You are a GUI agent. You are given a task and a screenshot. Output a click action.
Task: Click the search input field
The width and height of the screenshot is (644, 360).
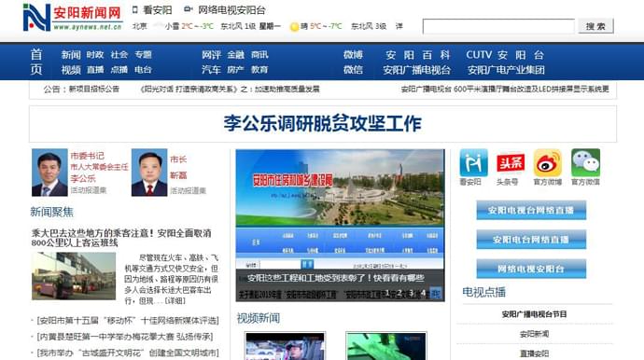click(498, 26)
